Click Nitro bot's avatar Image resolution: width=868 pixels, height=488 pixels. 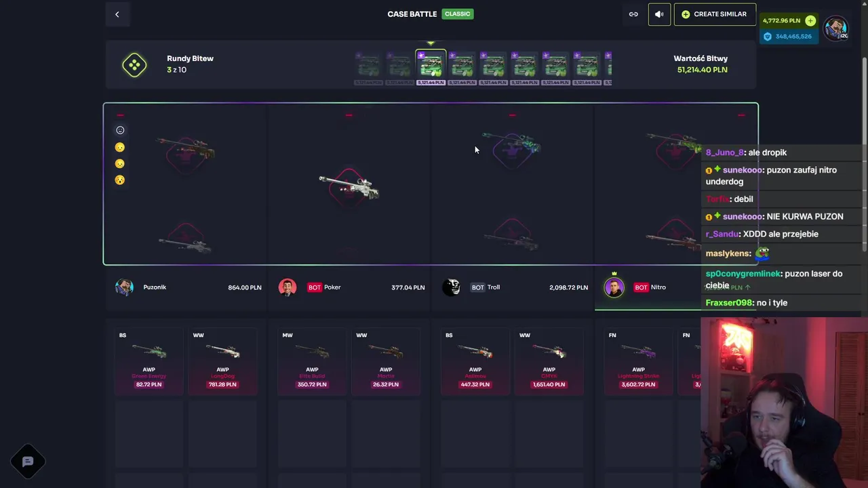point(614,287)
